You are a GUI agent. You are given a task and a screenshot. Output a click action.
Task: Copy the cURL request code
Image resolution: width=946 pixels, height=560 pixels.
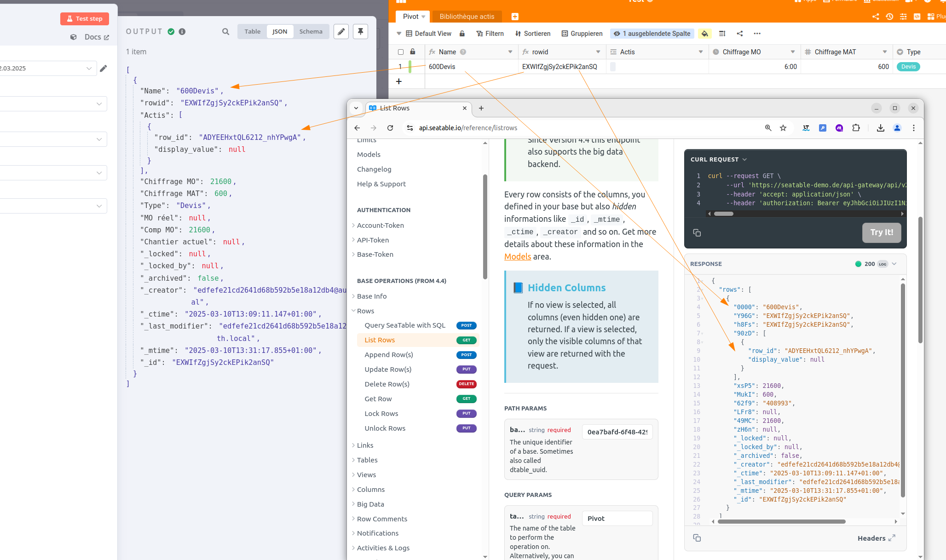pyautogui.click(x=697, y=233)
